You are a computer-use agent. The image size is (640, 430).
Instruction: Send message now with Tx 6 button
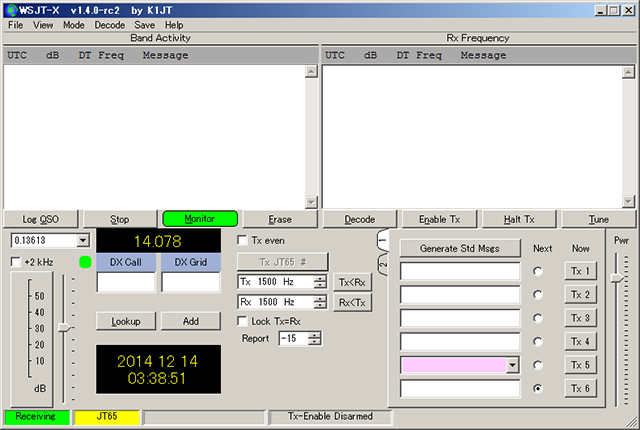point(580,388)
